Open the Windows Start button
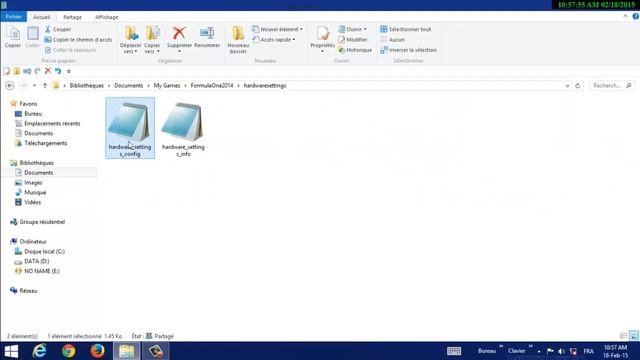Screen dimensions: 640x360 tap(11, 351)
